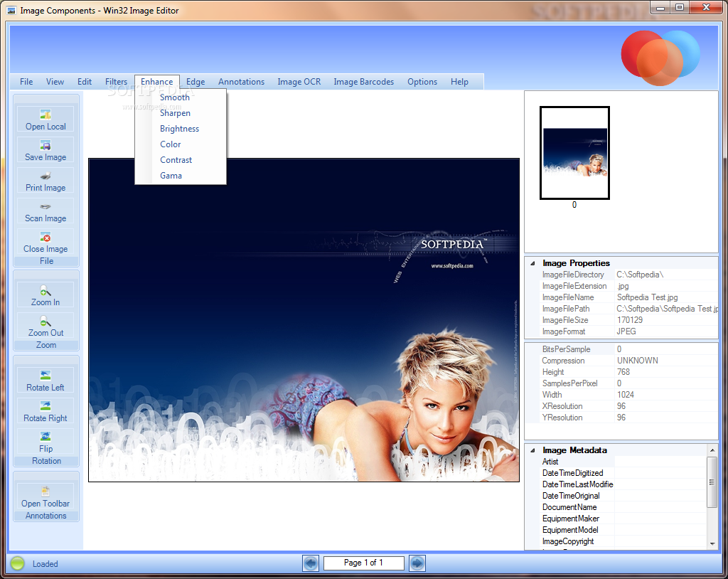Click the Page 1 of 1 field
Viewport: 728px width, 579px height.
point(363,563)
